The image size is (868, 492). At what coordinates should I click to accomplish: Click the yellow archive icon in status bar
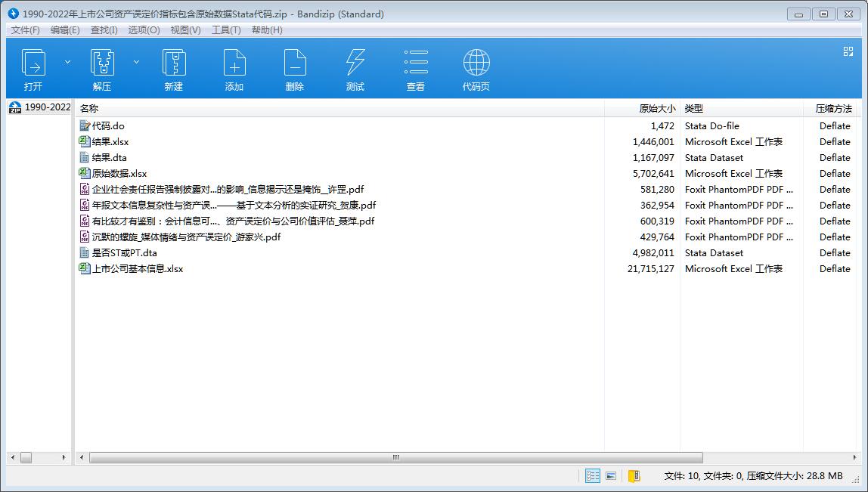[634, 476]
